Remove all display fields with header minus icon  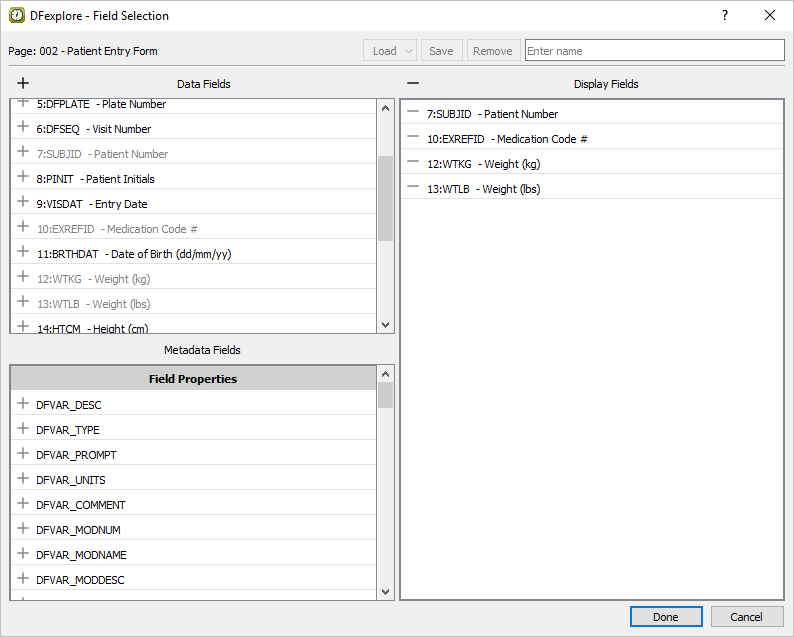pyautogui.click(x=413, y=84)
